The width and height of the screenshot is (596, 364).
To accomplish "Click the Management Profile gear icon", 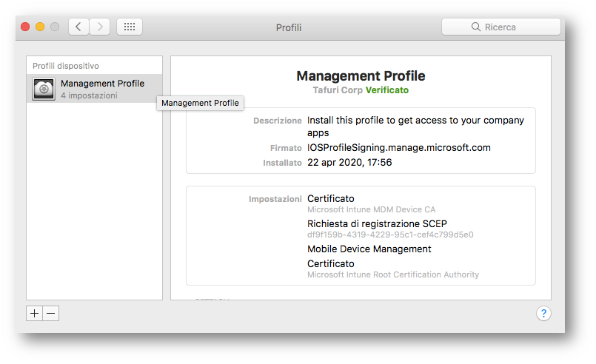I will tap(44, 89).
